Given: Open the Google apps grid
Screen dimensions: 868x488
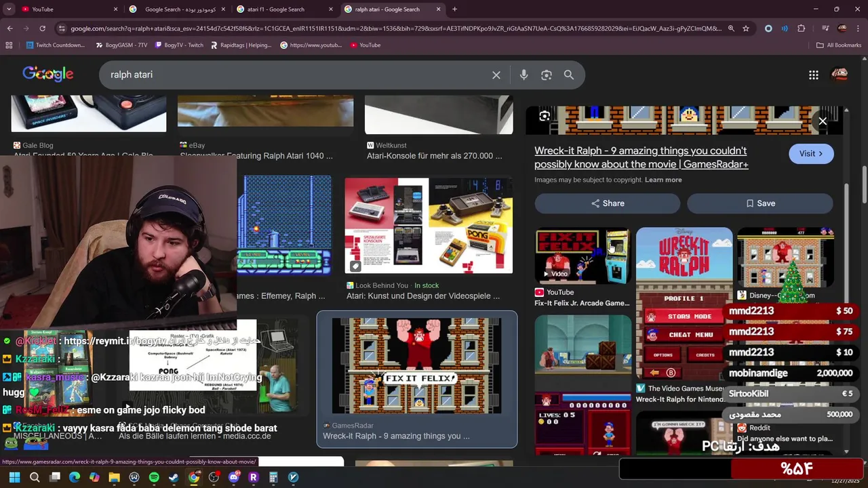Looking at the screenshot, I should [814, 75].
